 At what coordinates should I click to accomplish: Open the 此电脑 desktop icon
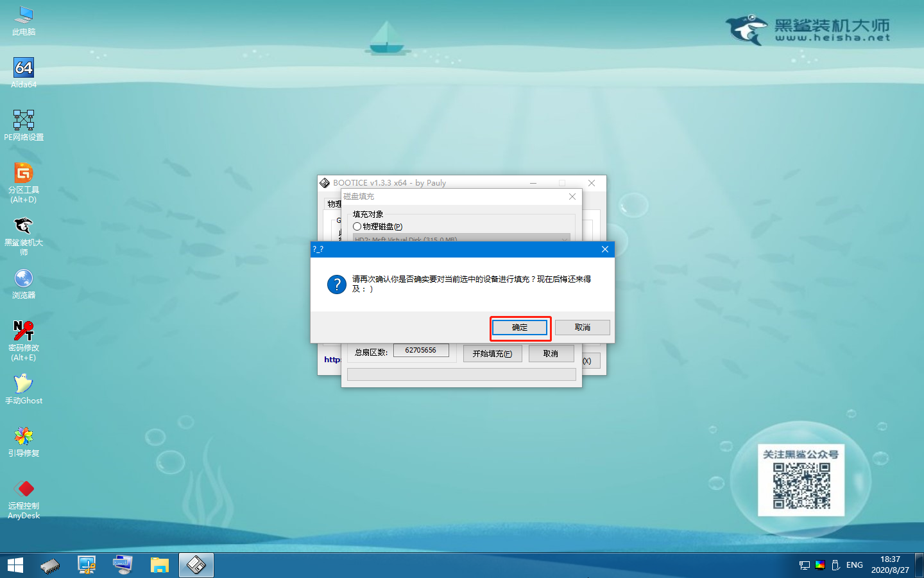24,21
